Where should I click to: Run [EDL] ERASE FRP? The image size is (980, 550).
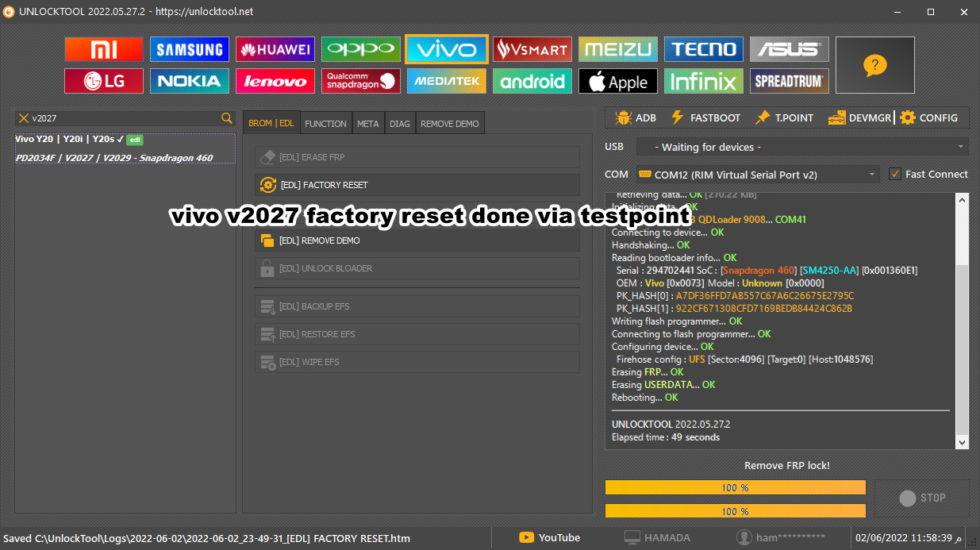coord(417,157)
